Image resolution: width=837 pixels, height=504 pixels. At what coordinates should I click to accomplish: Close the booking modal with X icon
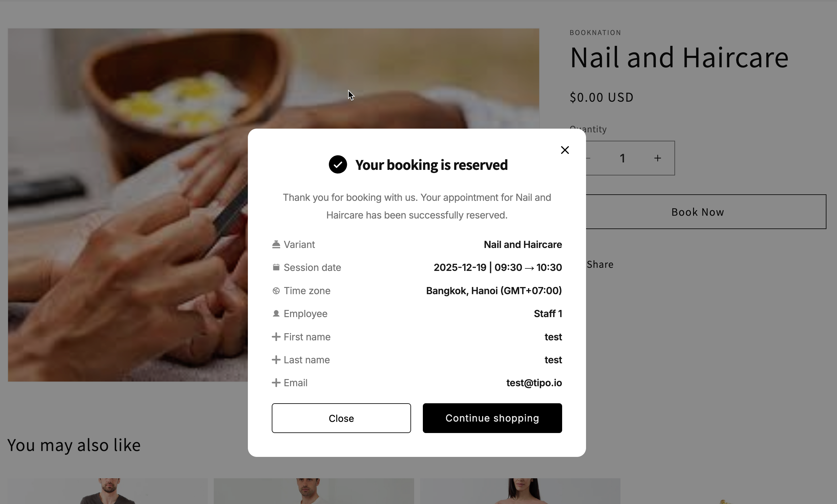(x=565, y=150)
